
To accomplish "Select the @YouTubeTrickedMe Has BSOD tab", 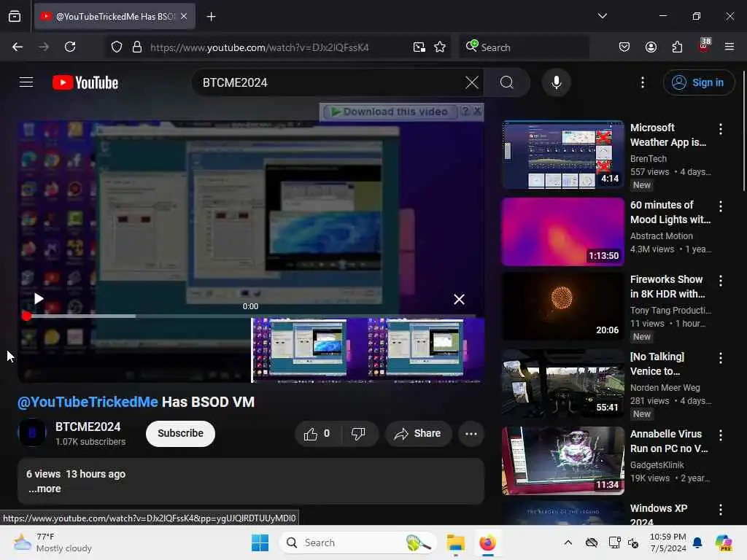I will click(x=115, y=17).
